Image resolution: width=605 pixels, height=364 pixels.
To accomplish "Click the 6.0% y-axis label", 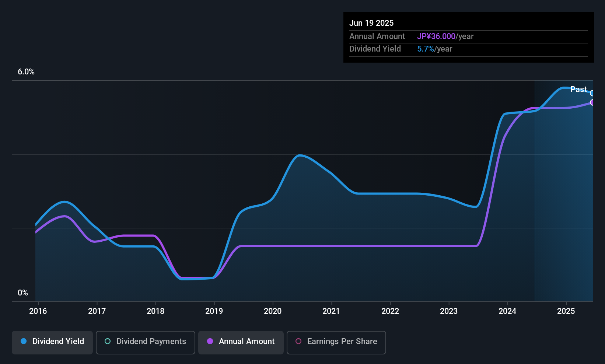I will (x=26, y=72).
